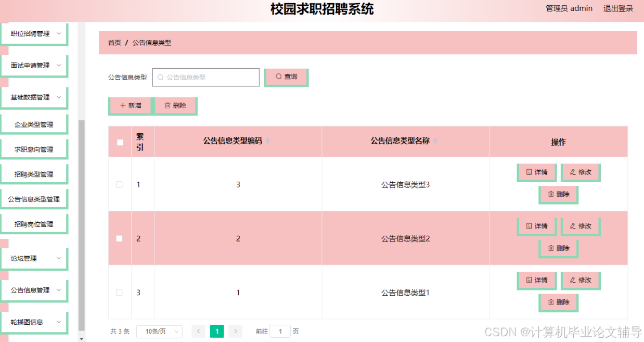
Task: Select 招聘岗位管理 in the sidebar
Action: [x=34, y=223]
